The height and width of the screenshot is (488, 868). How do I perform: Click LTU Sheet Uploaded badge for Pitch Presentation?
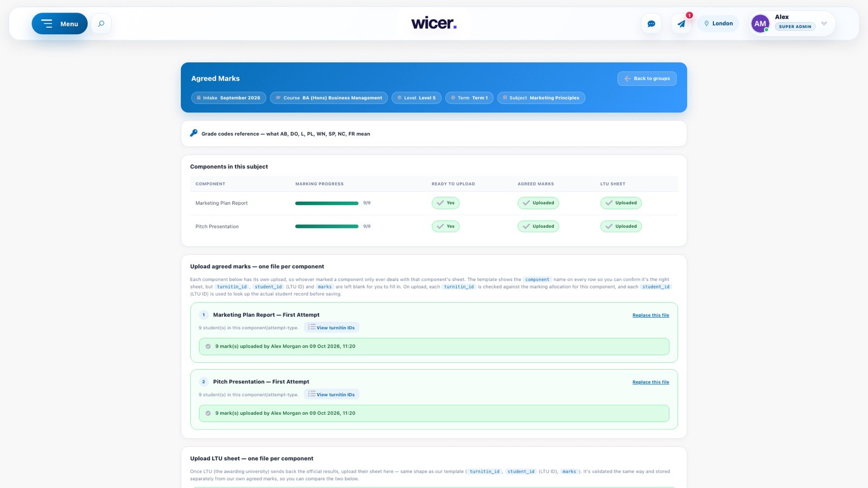[x=621, y=227]
